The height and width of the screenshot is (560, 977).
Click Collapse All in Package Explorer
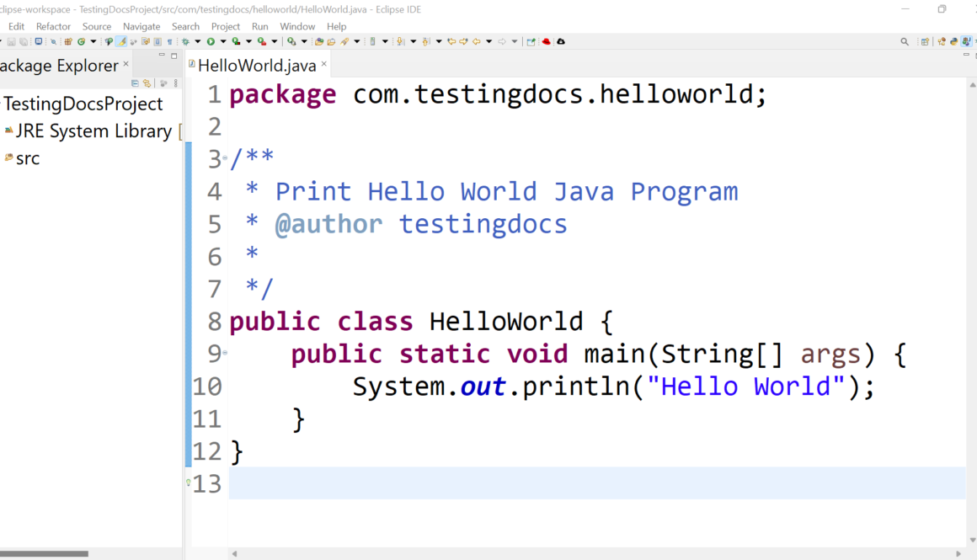click(x=135, y=83)
